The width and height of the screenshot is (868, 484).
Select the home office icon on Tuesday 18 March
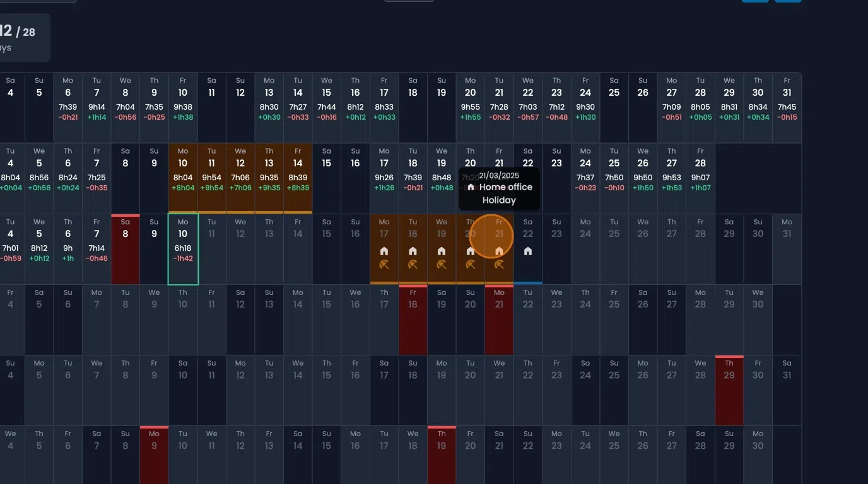[x=413, y=251]
